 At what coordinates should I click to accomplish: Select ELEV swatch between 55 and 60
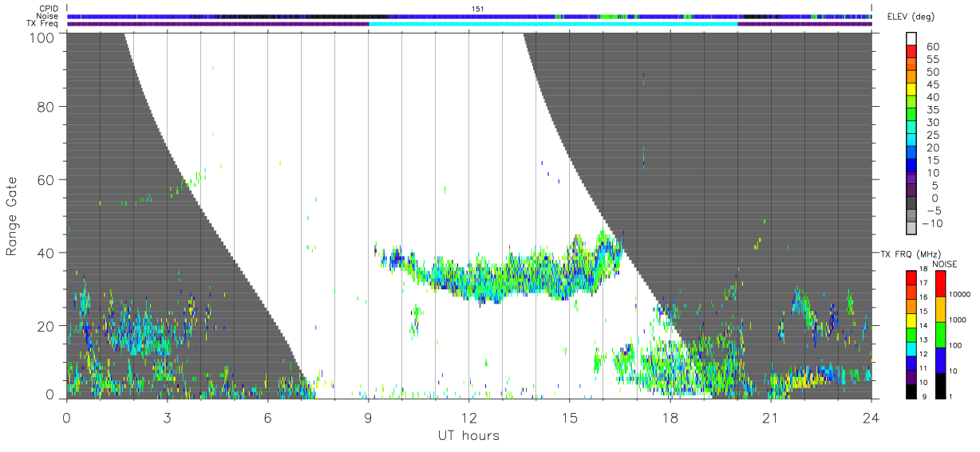coord(911,53)
